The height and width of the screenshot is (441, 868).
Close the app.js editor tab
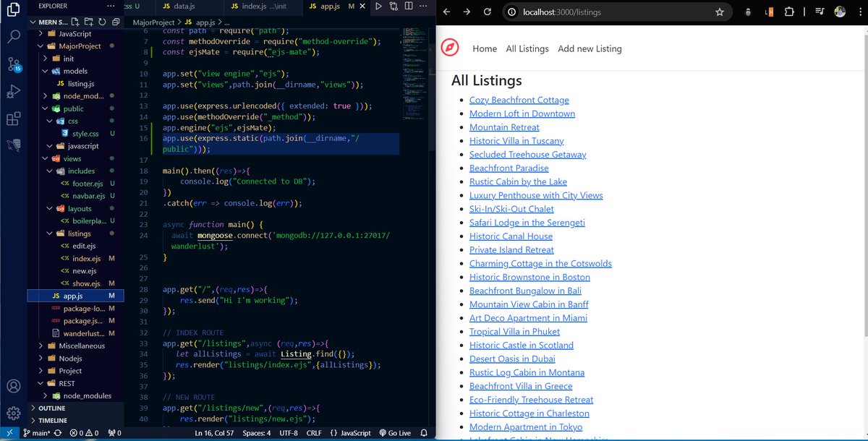click(362, 6)
